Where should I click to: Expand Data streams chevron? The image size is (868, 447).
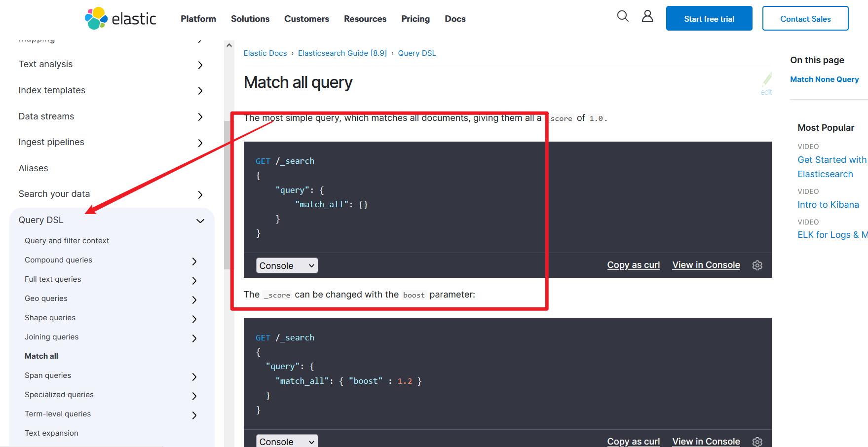click(200, 117)
